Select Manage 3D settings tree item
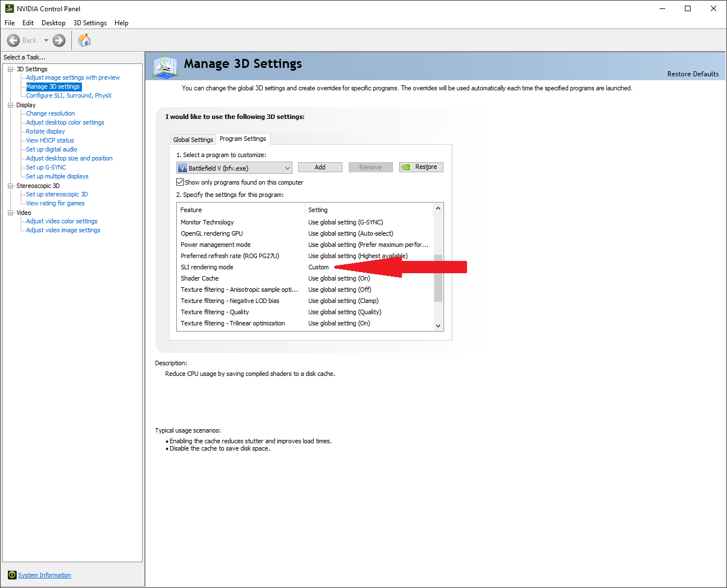727x588 pixels. pos(53,86)
